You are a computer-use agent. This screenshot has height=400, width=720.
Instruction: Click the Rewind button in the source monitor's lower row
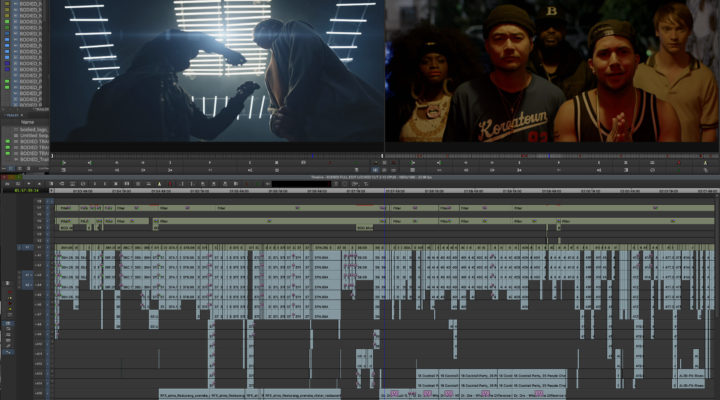(x=117, y=170)
